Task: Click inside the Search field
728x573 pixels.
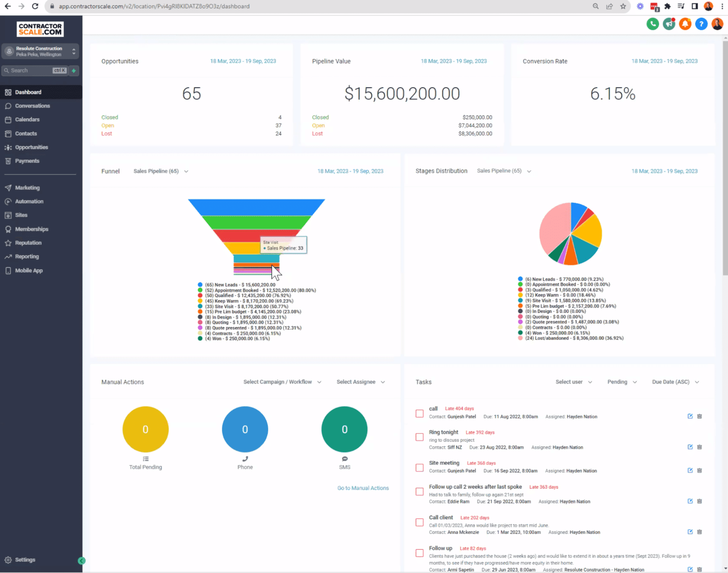Action: pos(29,70)
